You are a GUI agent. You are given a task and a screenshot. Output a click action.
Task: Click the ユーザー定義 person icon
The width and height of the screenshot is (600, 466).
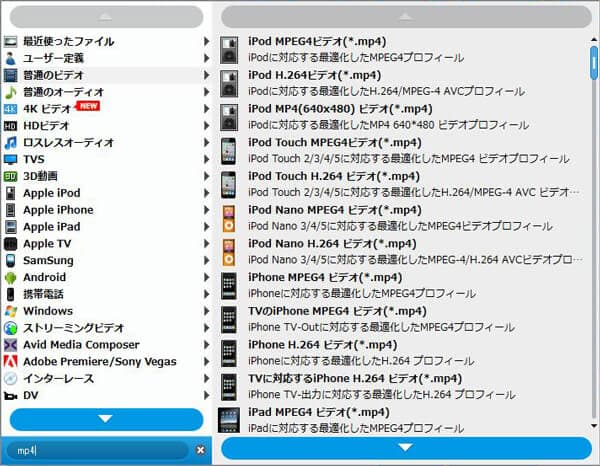[x=10, y=58]
